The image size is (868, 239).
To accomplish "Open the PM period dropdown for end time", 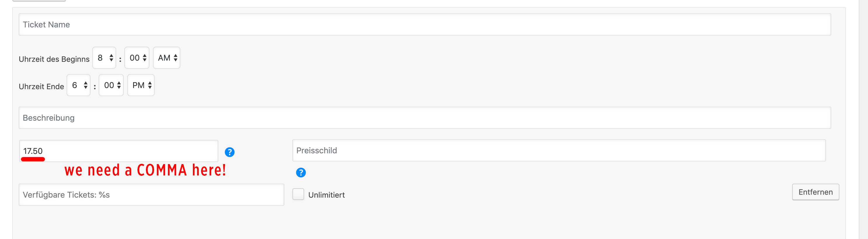I will click(x=141, y=85).
